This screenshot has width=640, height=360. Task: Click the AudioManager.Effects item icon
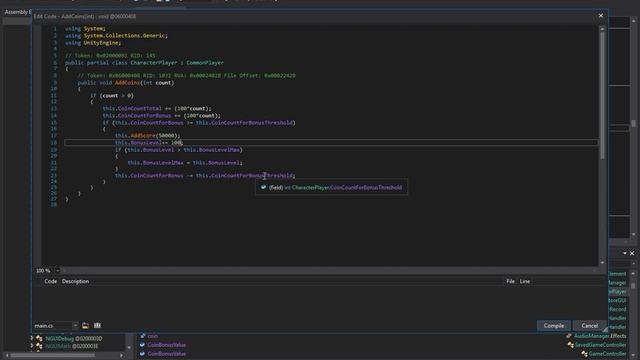569,336
